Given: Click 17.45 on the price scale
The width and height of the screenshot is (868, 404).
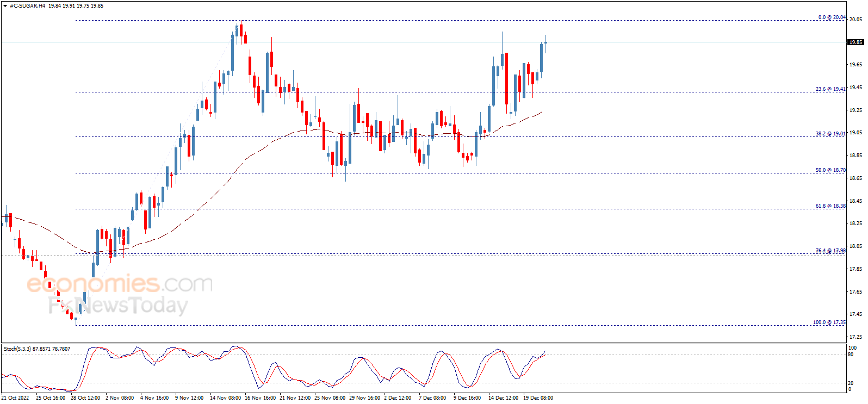Looking at the screenshot, I should [855, 314].
